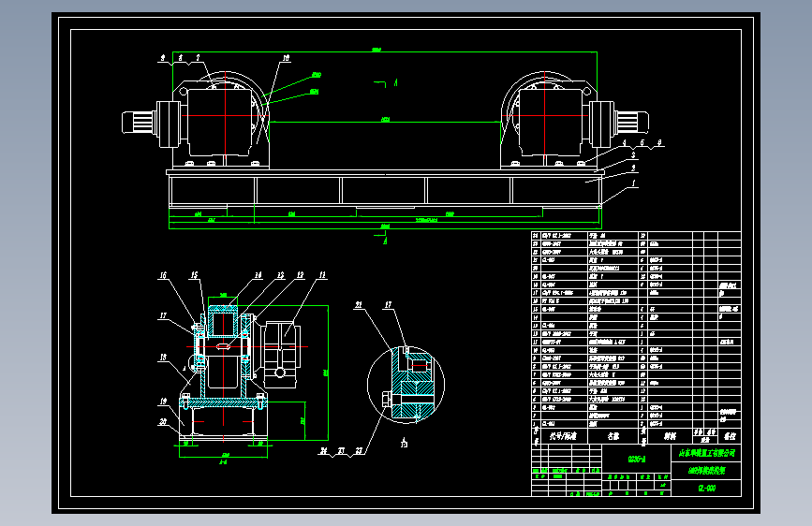The width and height of the screenshot is (812, 526).
Task: Select part balloon number 19
Action: click(164, 402)
